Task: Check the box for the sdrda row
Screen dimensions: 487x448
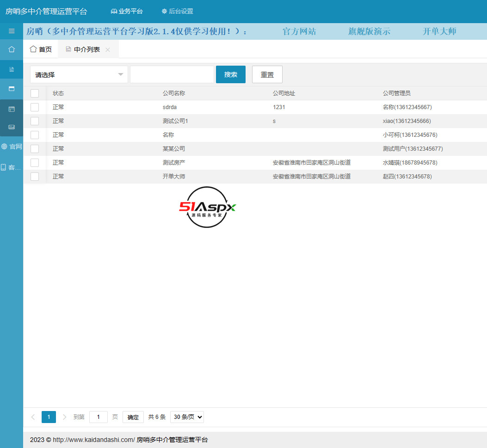Action: click(x=35, y=107)
